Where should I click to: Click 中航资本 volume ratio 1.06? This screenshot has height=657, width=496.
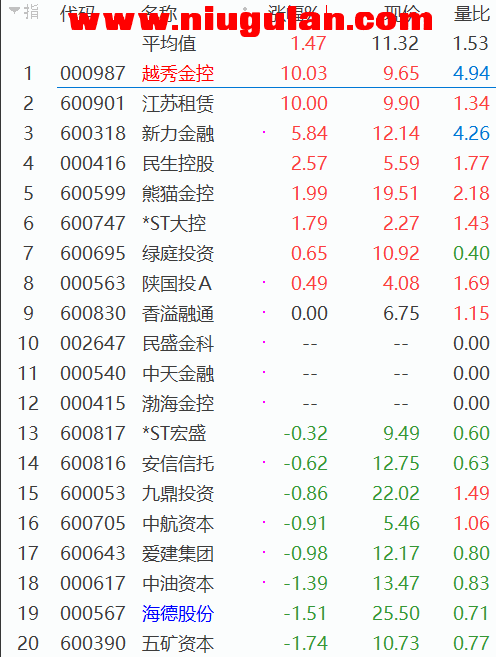[x=471, y=524]
